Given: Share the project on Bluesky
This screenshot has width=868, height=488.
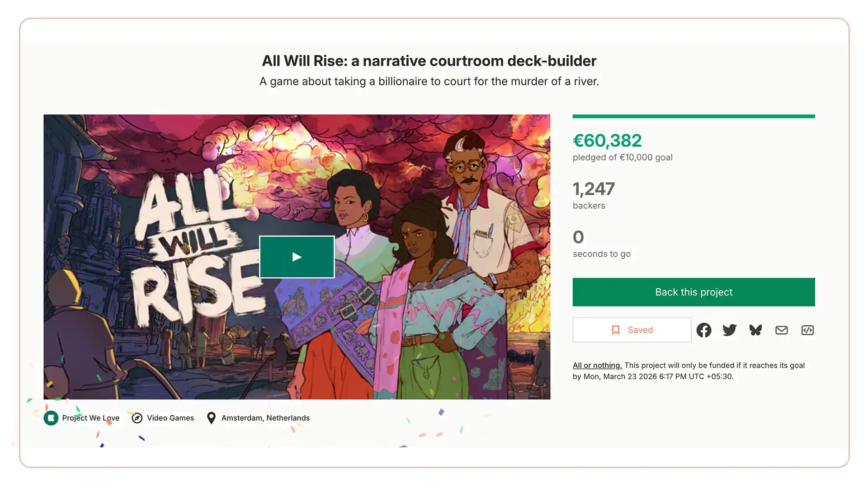Looking at the screenshot, I should pyautogui.click(x=755, y=330).
